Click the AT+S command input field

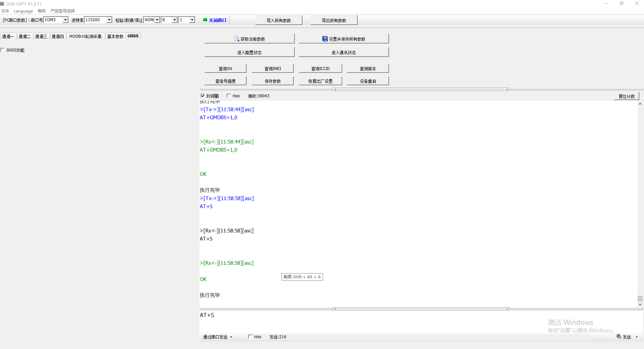(x=371, y=320)
